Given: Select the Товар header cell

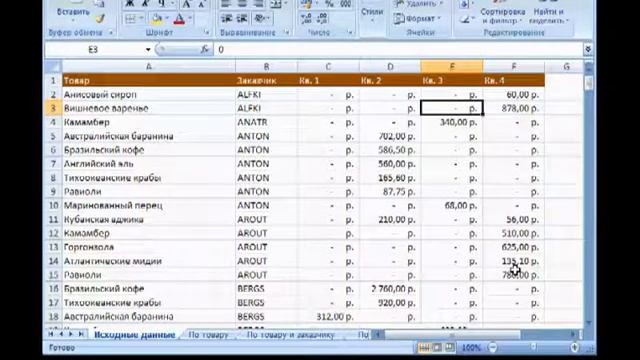Looking at the screenshot, I should tap(149, 80).
